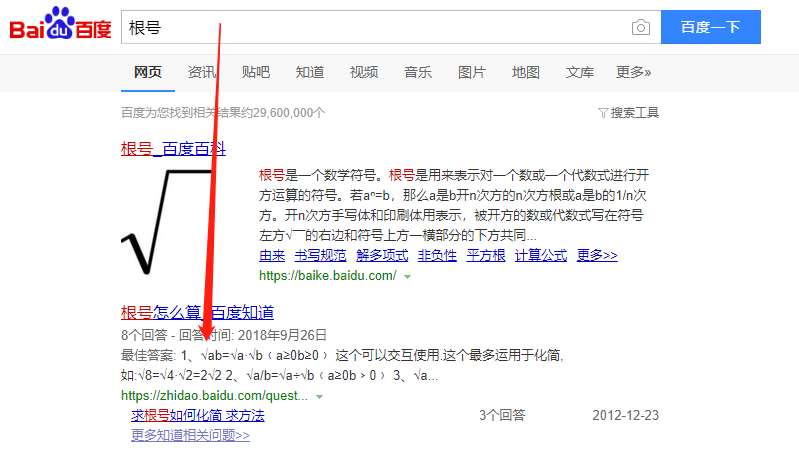
Task: Click the square root symbol thumbnail
Action: pos(166,222)
